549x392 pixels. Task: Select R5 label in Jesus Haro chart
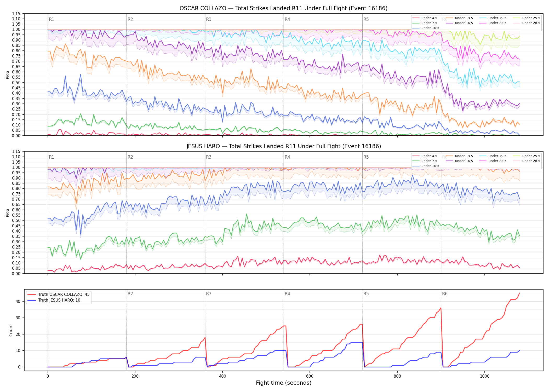tap(366, 157)
